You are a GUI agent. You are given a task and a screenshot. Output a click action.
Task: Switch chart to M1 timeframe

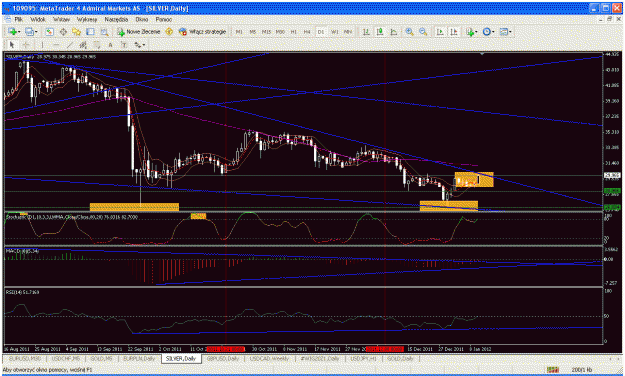239,31
